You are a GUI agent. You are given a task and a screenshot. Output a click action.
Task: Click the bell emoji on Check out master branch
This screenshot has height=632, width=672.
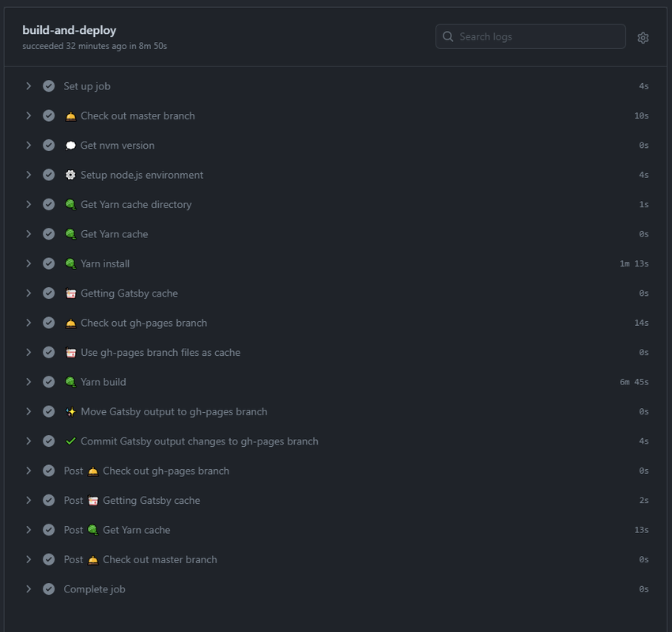[x=70, y=116]
